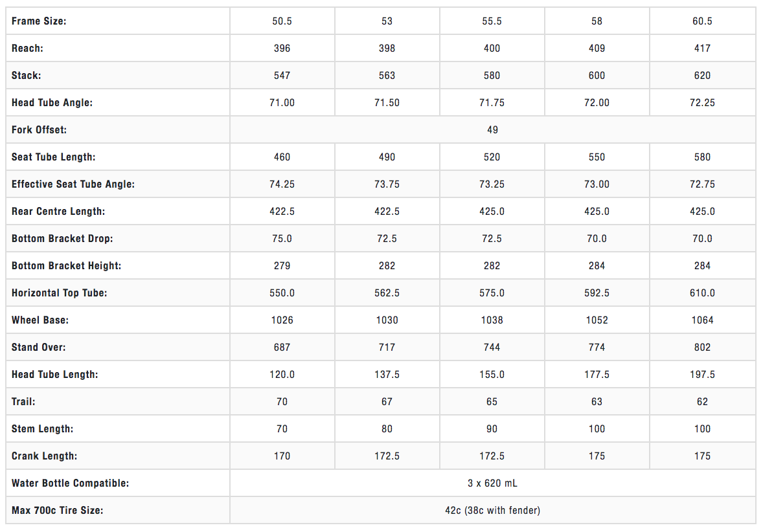
Task: Select Head Tube Length value 155.0
Action: (492, 375)
